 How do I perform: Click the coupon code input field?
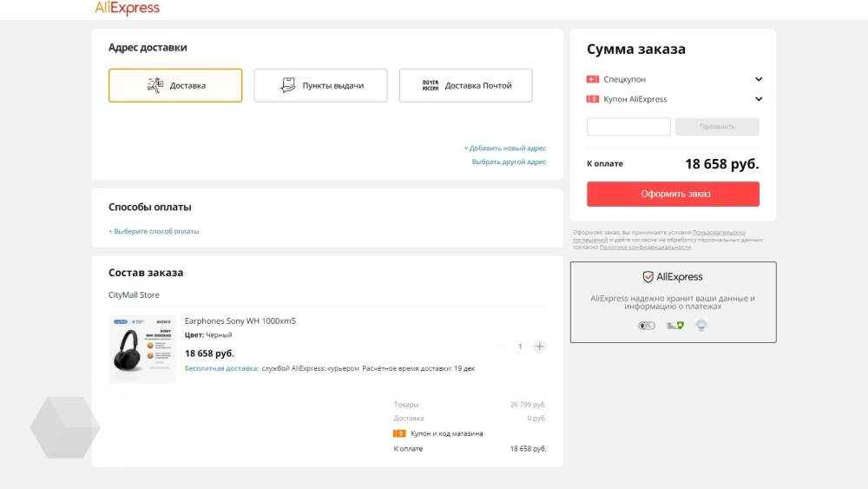click(x=628, y=127)
